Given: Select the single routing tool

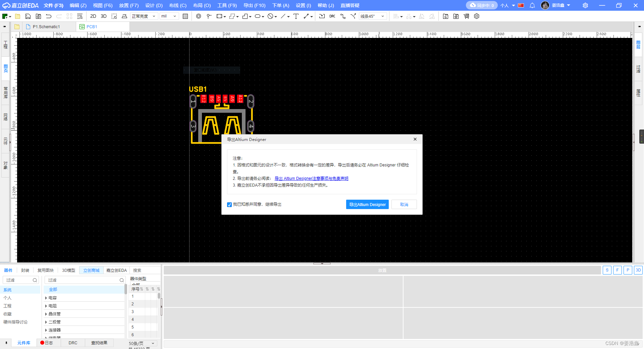Looking at the screenshot, I should tap(343, 16).
